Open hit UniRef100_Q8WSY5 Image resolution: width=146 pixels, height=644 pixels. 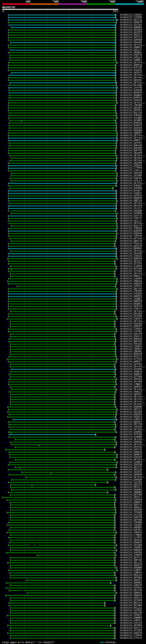(131, 22)
